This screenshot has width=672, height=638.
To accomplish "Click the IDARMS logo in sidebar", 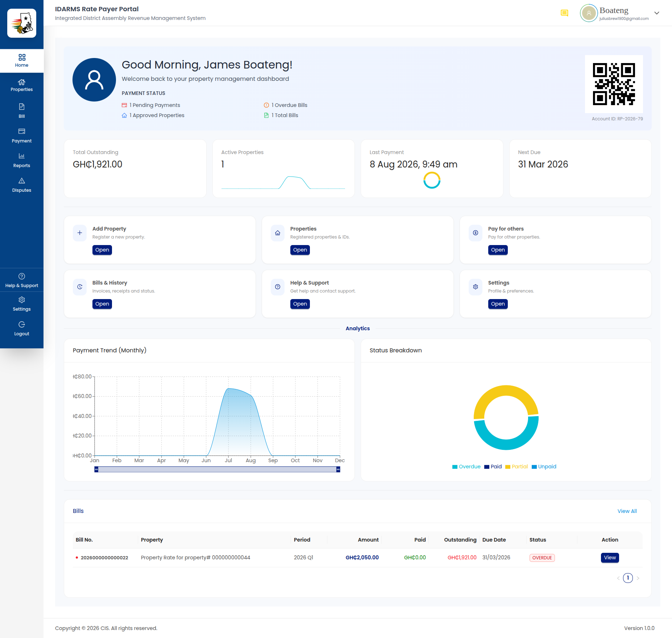I will (22, 23).
